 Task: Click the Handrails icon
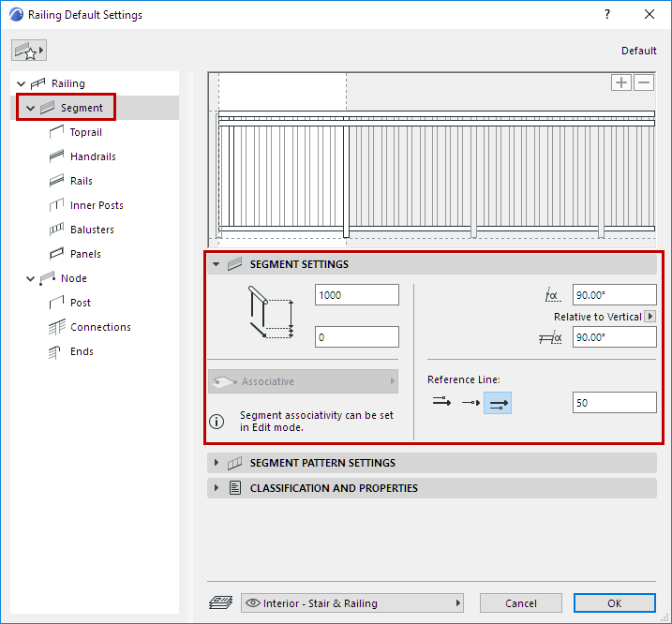tap(56, 156)
